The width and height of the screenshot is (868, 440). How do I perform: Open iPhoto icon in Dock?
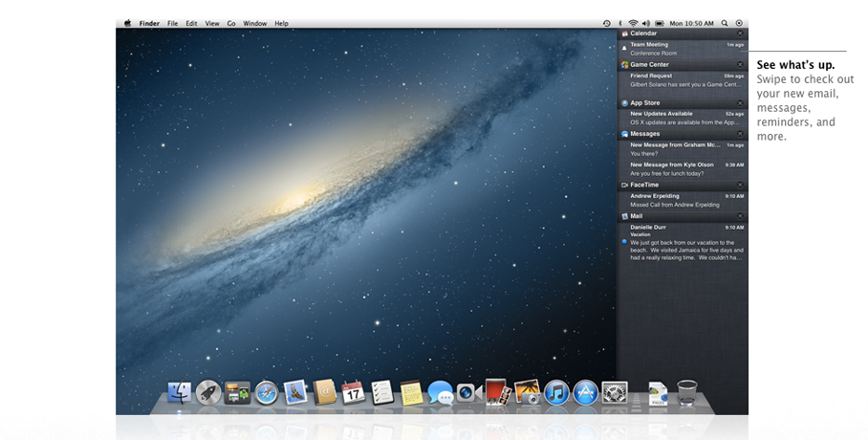point(527,392)
